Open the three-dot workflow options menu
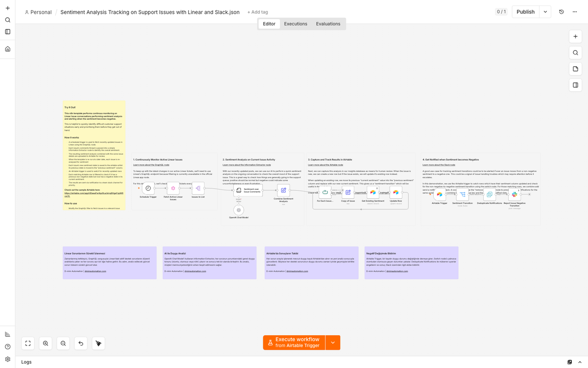 pyautogui.click(x=575, y=12)
